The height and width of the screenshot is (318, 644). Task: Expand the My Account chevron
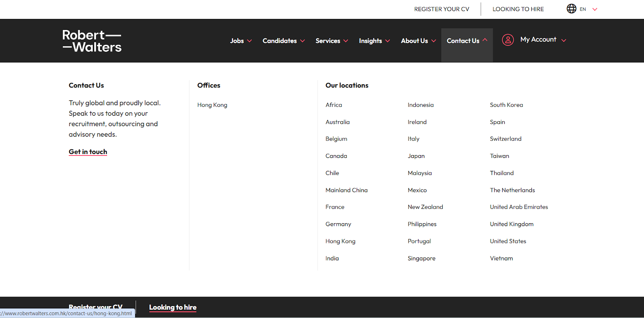pyautogui.click(x=563, y=40)
